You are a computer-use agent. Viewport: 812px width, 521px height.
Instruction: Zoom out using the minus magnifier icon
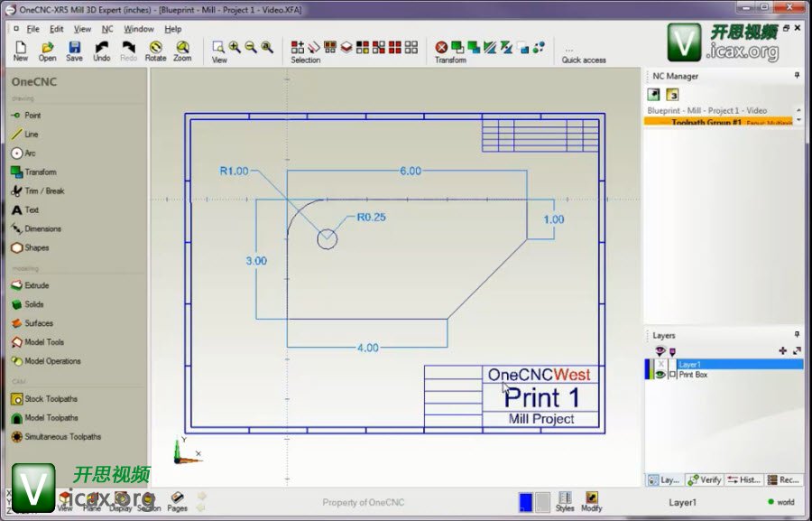click(x=251, y=47)
